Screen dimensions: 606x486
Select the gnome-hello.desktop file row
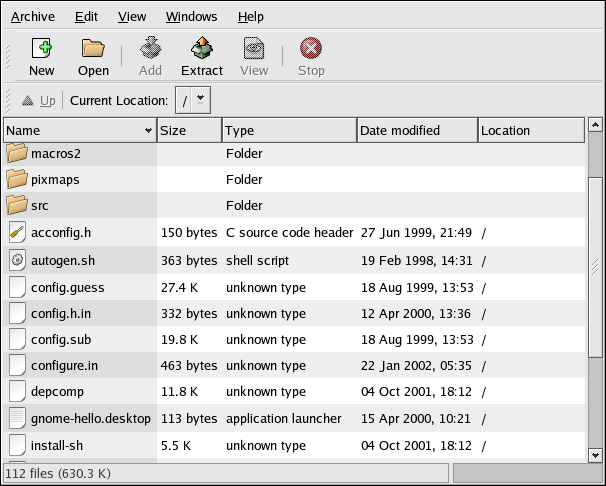point(91,418)
